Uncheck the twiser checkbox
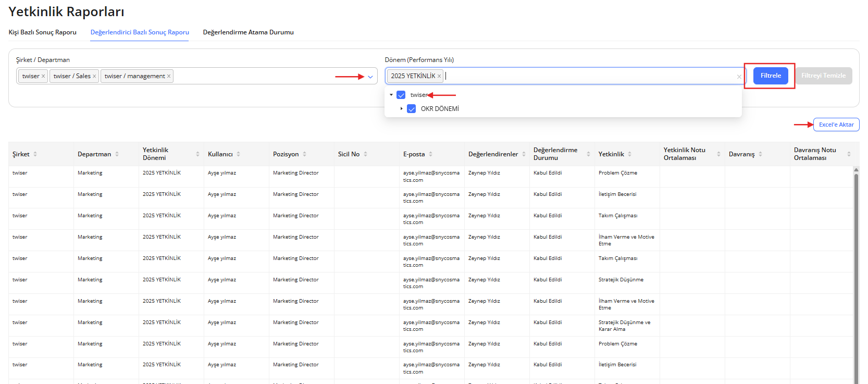Image resolution: width=868 pixels, height=384 pixels. pos(401,95)
